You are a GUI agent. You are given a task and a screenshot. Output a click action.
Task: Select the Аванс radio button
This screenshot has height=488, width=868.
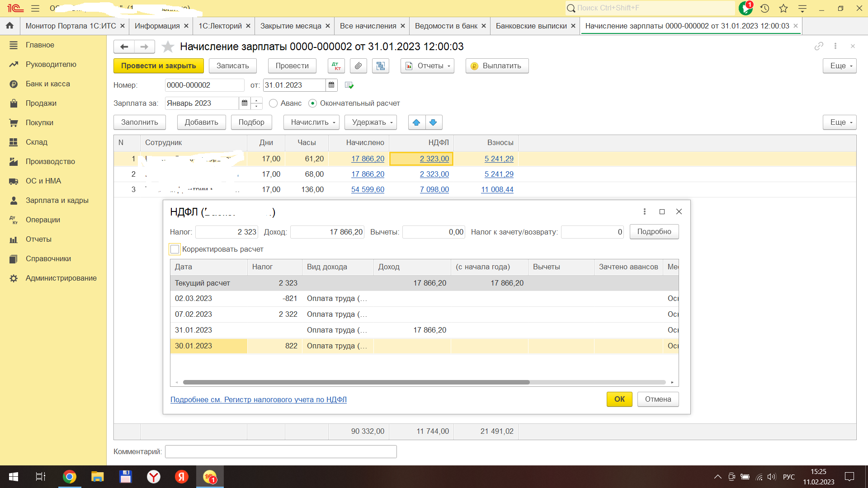pos(273,103)
